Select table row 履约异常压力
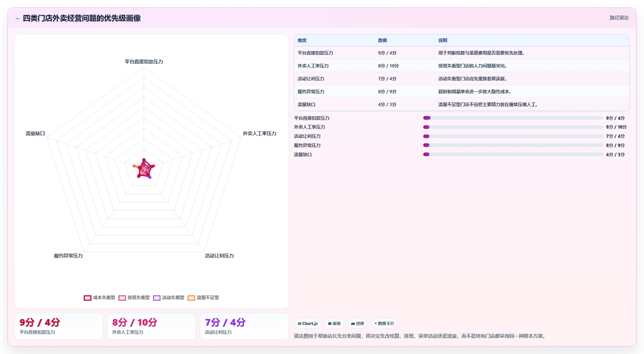644x354 pixels. (462, 92)
